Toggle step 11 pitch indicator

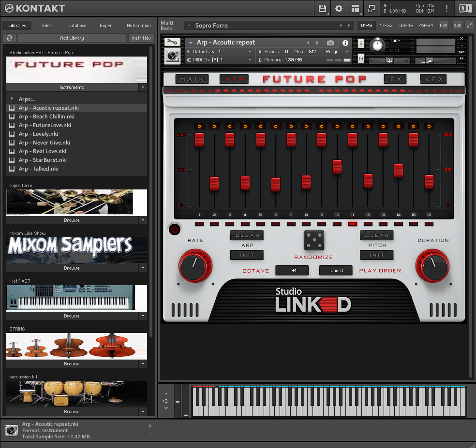click(353, 224)
